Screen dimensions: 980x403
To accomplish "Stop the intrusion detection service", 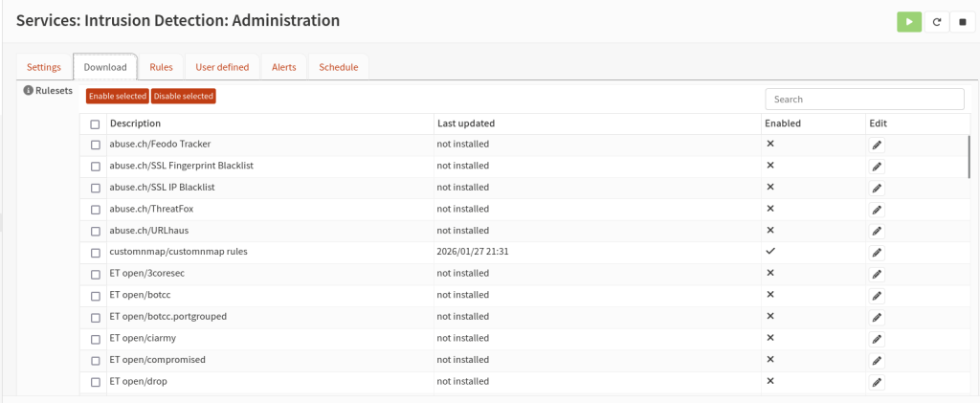I will pyautogui.click(x=963, y=21).
